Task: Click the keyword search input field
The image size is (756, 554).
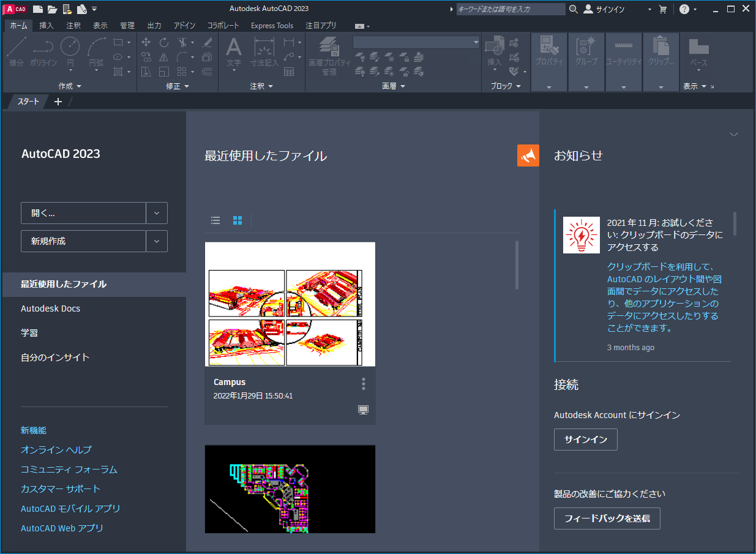Action: 511,9
